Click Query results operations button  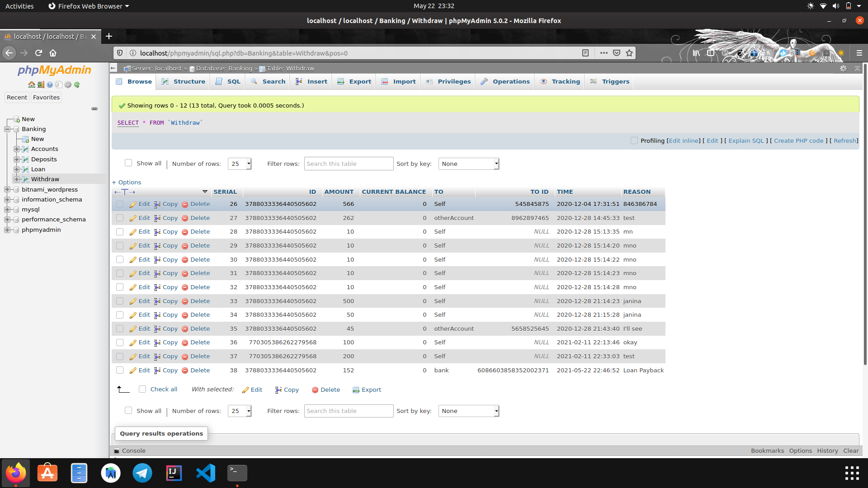(x=161, y=433)
